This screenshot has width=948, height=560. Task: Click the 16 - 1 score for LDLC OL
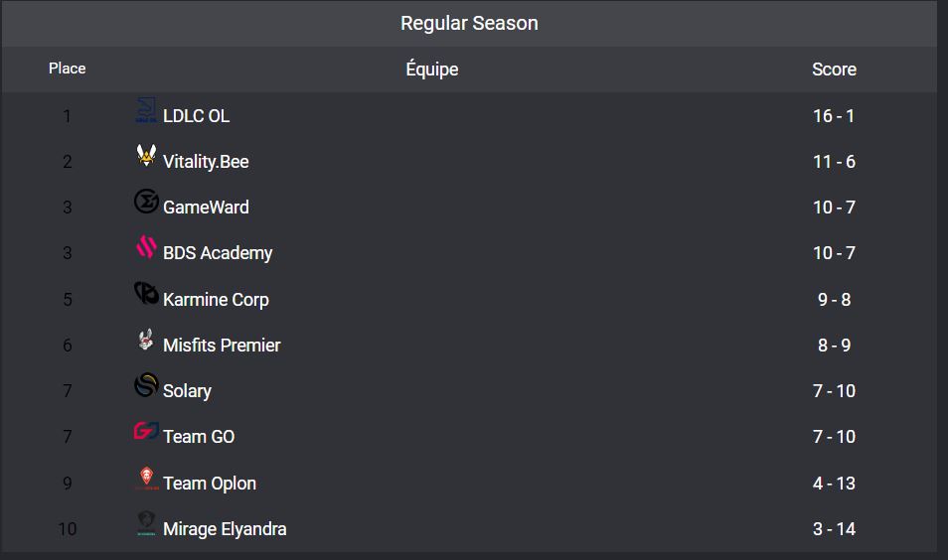point(834,116)
